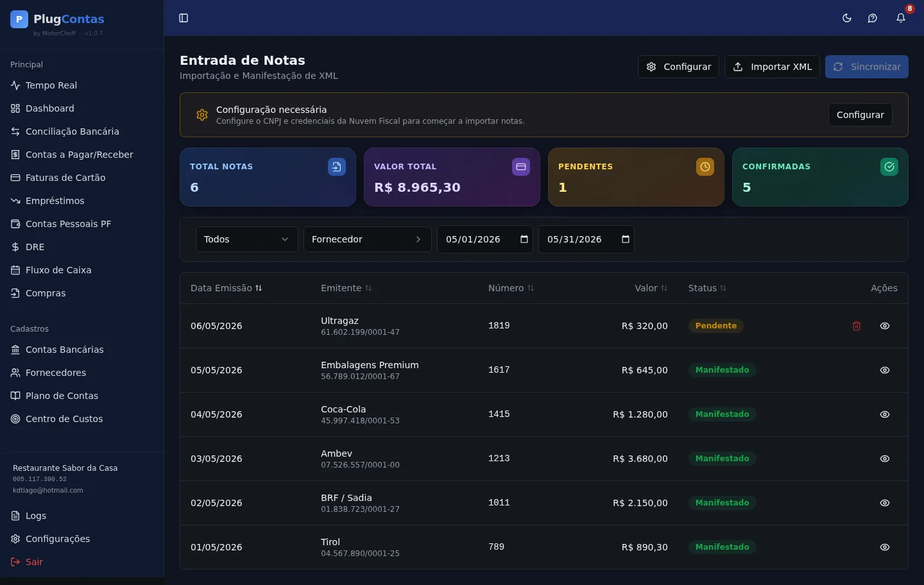
Task: Toggle the sidebar collapse icon
Action: [184, 18]
